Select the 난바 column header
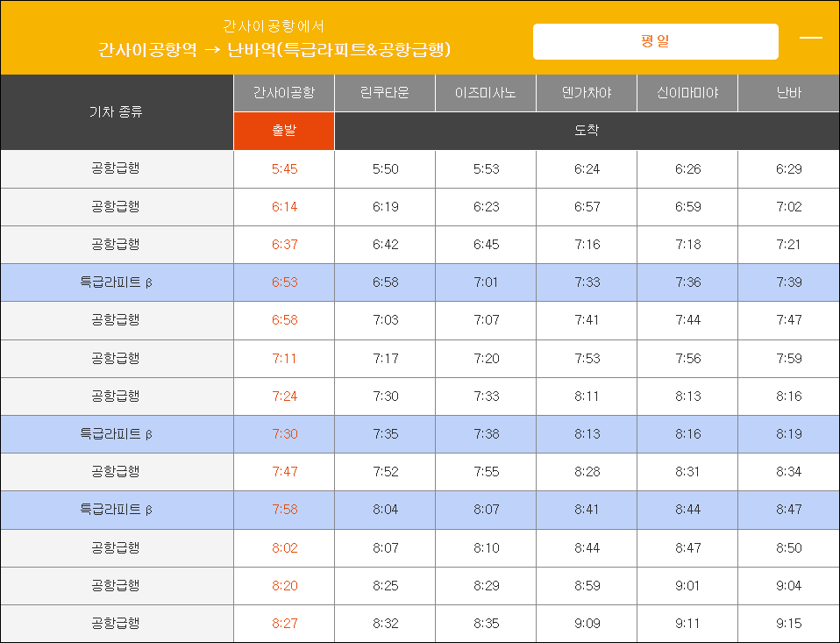 [x=788, y=93]
